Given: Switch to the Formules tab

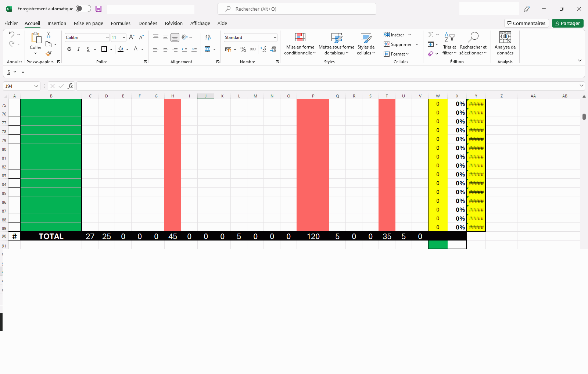Looking at the screenshot, I should coord(121,24).
